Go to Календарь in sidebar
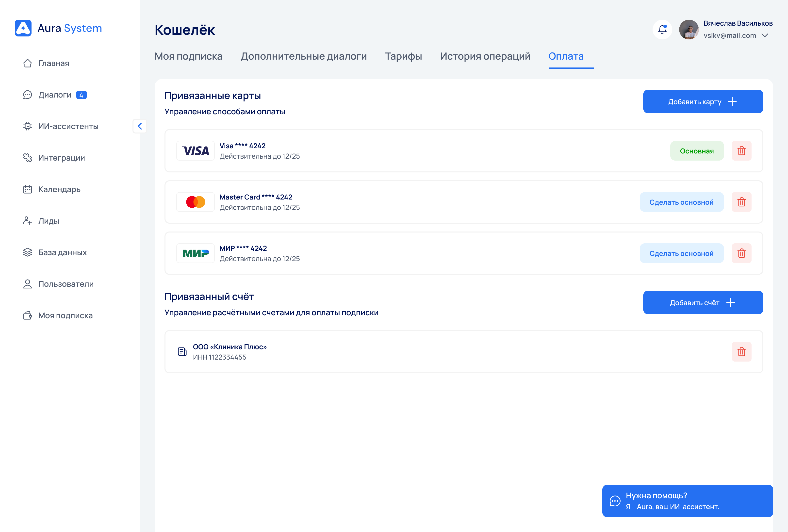788x532 pixels. [x=59, y=190]
